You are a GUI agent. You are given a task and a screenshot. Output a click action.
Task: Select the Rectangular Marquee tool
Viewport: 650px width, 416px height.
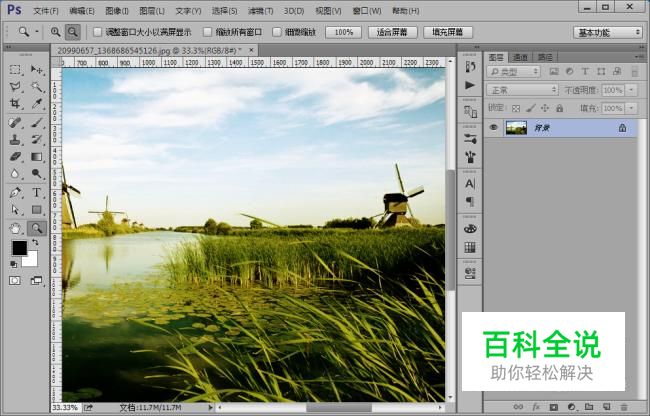(x=15, y=70)
